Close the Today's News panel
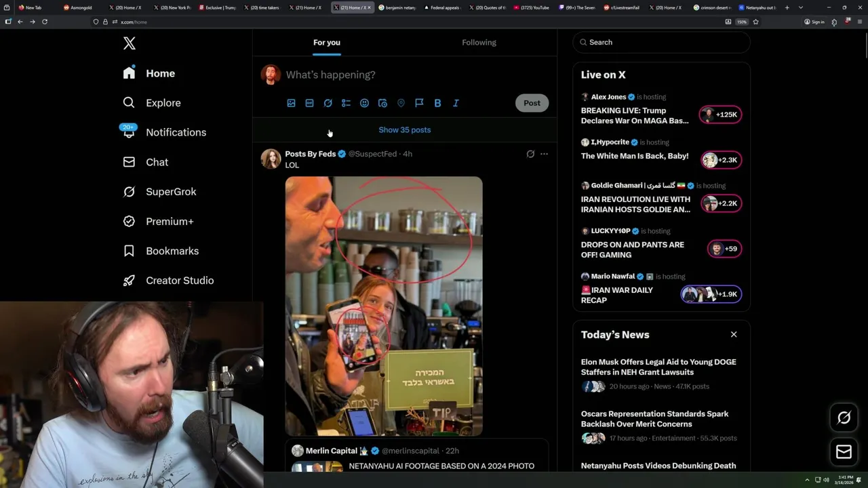This screenshot has width=868, height=488. [x=734, y=334]
